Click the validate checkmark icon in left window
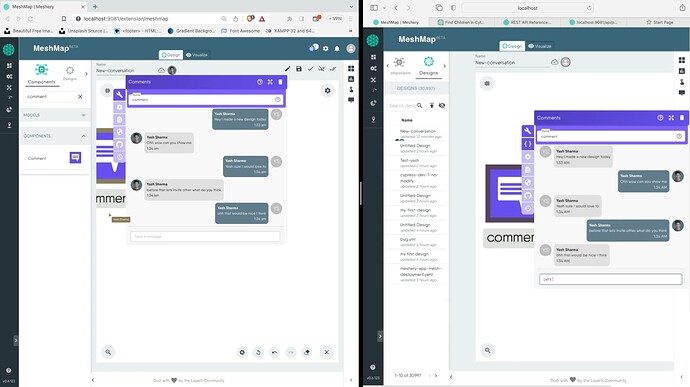The height and width of the screenshot is (387, 690). pyautogui.click(x=310, y=69)
